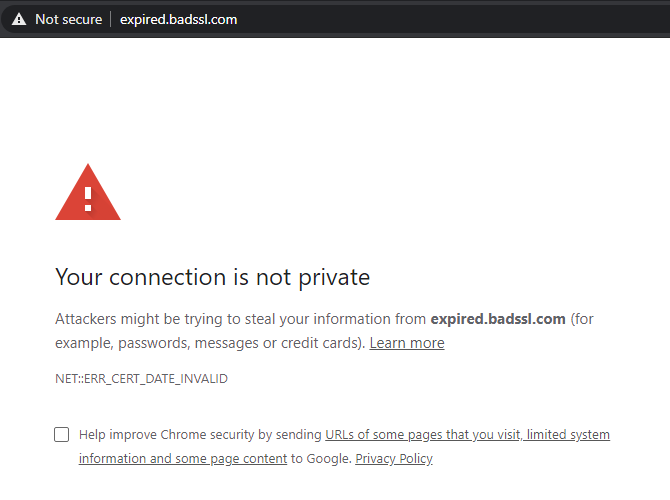Screen dimensions: 670x500
Task: Click the NET::ERR_CERT_DATE_INVALID error code
Action: click(141, 379)
